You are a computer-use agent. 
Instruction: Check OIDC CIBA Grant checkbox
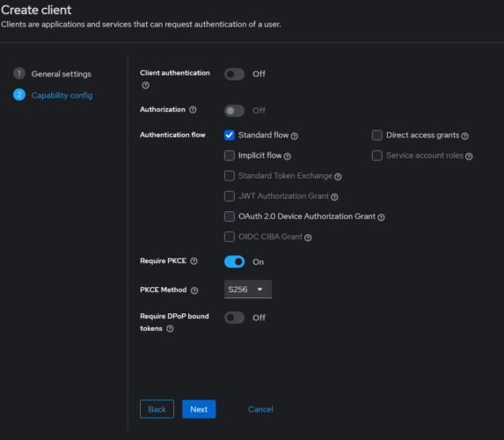[x=230, y=237]
